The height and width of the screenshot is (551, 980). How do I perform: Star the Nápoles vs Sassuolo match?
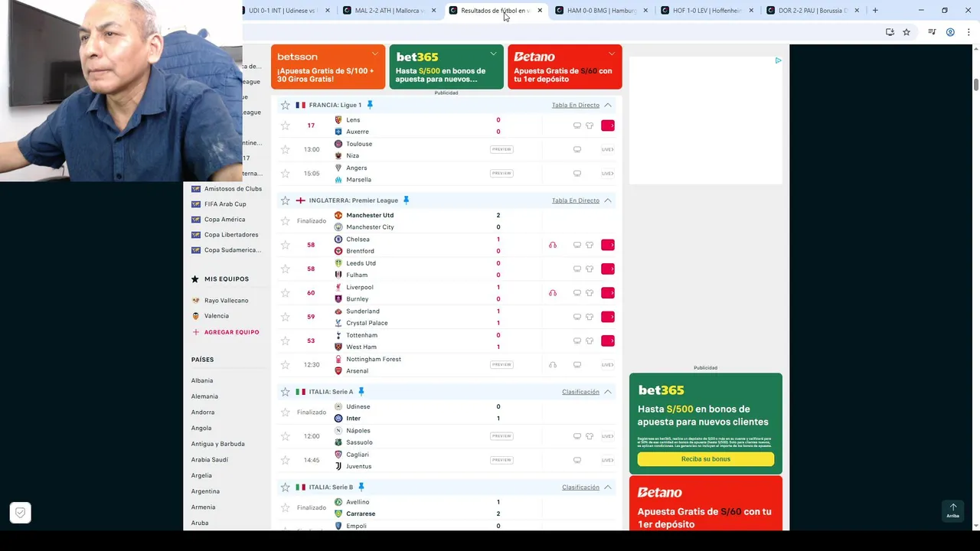[x=285, y=436]
